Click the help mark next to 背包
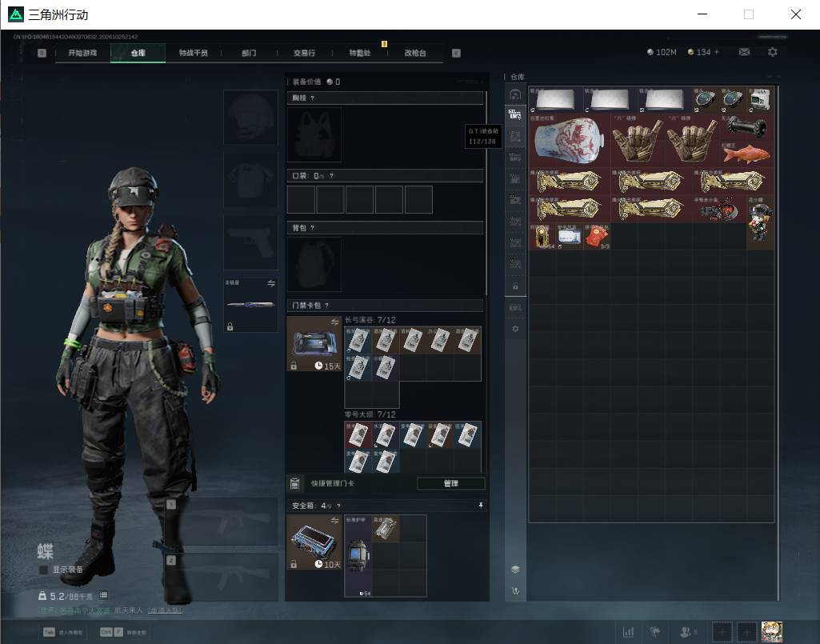Image resolution: width=820 pixels, height=644 pixels. point(312,227)
